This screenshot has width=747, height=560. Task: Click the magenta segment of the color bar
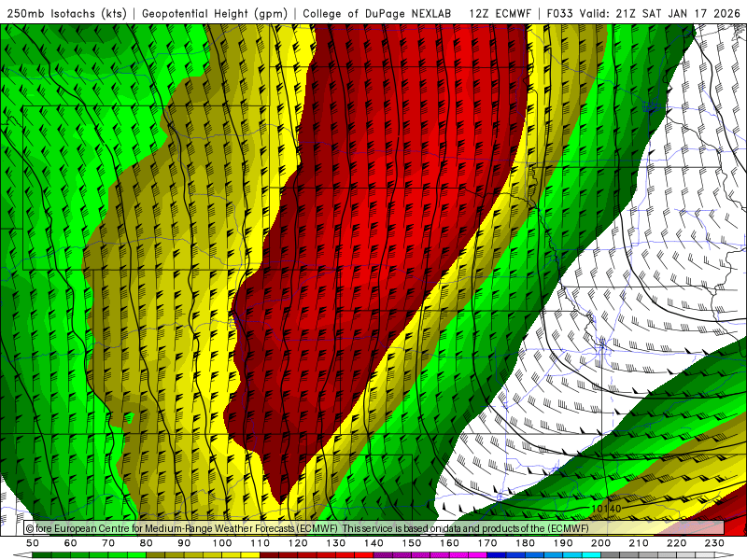point(477,555)
